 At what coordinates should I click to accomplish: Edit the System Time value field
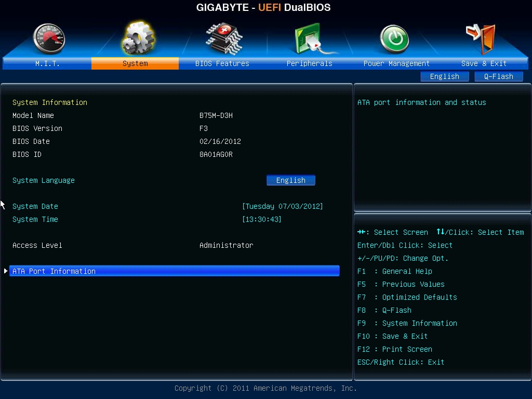(262, 219)
